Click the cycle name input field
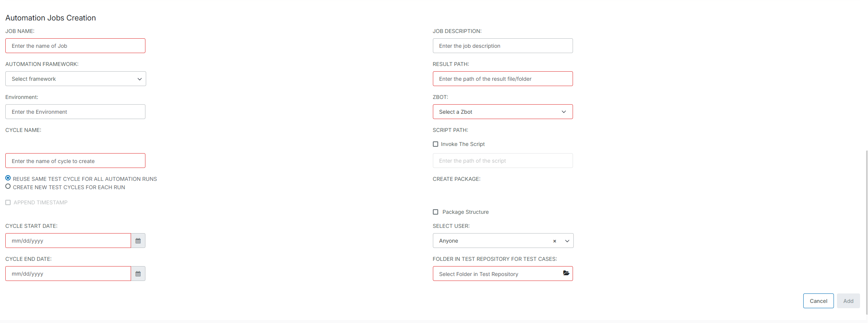The width and height of the screenshot is (868, 323). pos(75,161)
